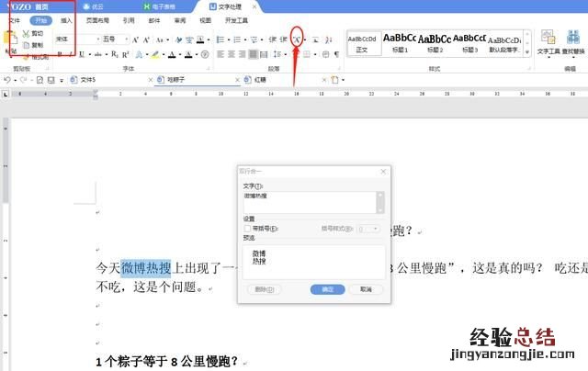
Task: Open the Page Layout (页面布局) tab
Action: (97, 20)
